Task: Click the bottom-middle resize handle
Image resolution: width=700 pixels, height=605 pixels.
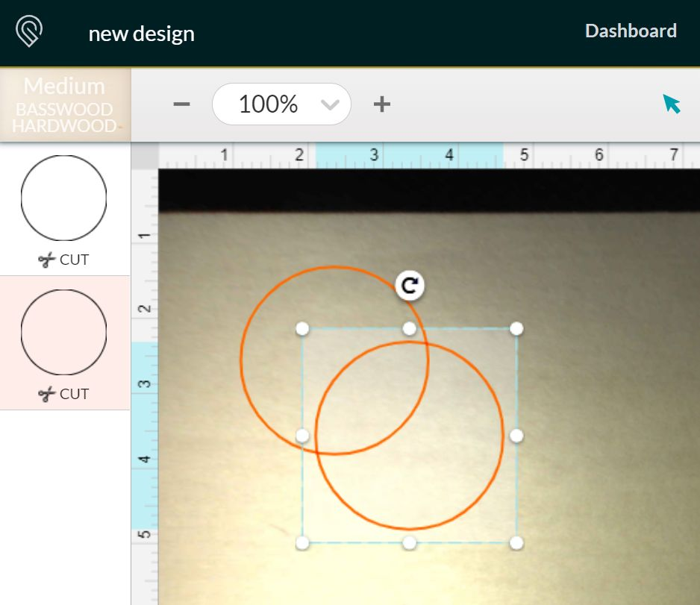Action: click(x=409, y=542)
